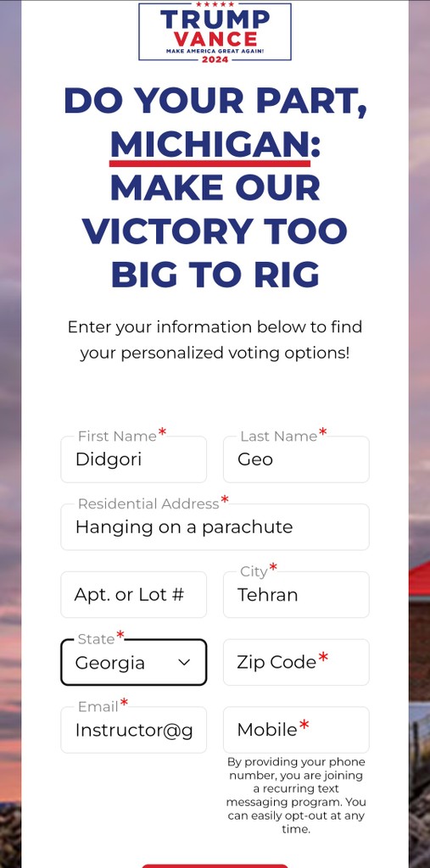The image size is (430, 868).
Task: Open the State dropdown showing Georgia
Action: point(133,662)
